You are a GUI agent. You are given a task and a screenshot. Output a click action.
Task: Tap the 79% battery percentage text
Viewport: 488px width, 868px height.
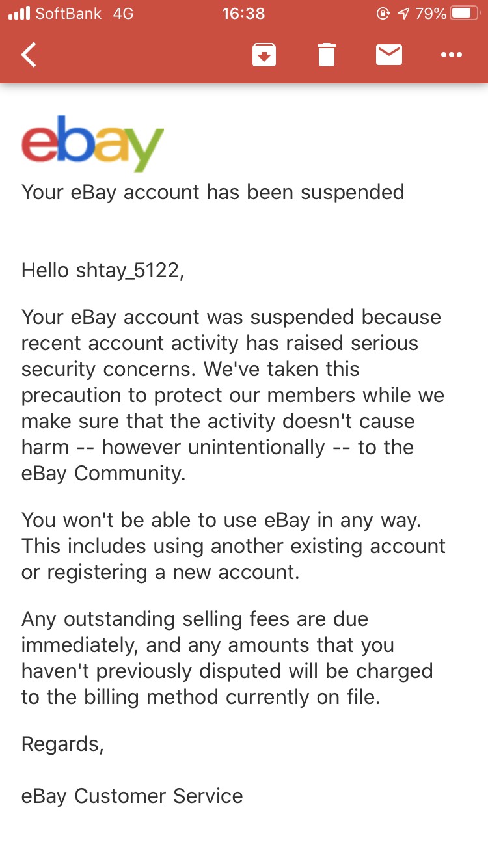pyautogui.click(x=431, y=13)
